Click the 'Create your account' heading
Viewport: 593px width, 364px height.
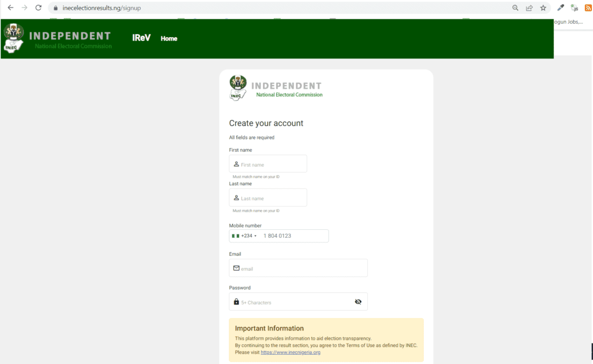coord(266,123)
